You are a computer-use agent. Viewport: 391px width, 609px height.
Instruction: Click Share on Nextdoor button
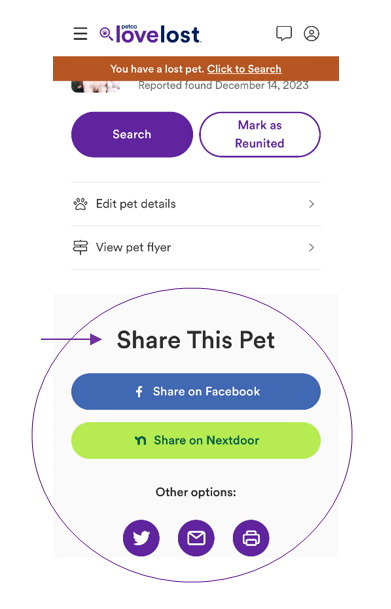click(x=196, y=440)
